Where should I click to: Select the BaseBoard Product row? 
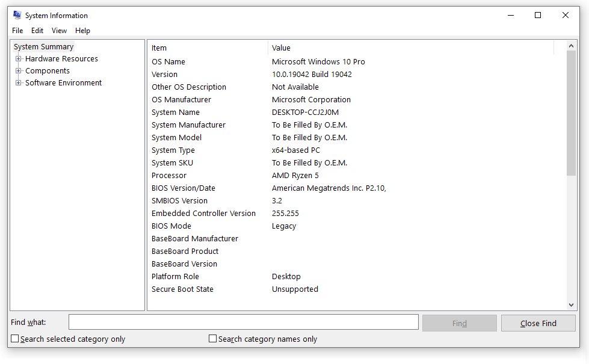tap(185, 251)
